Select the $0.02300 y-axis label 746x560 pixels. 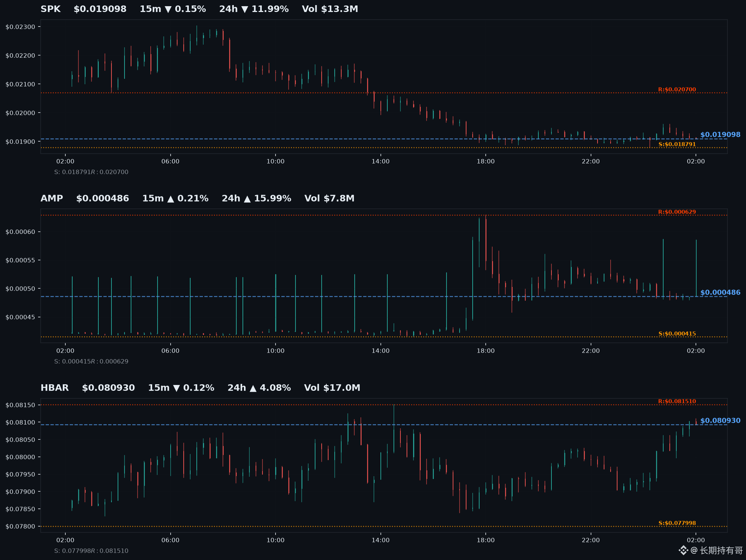click(x=20, y=27)
